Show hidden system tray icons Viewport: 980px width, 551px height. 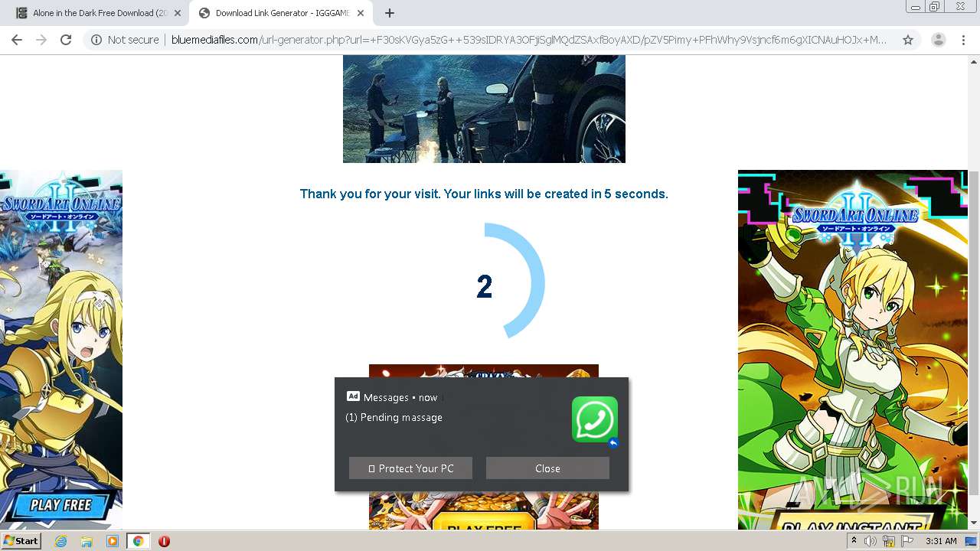pyautogui.click(x=854, y=541)
